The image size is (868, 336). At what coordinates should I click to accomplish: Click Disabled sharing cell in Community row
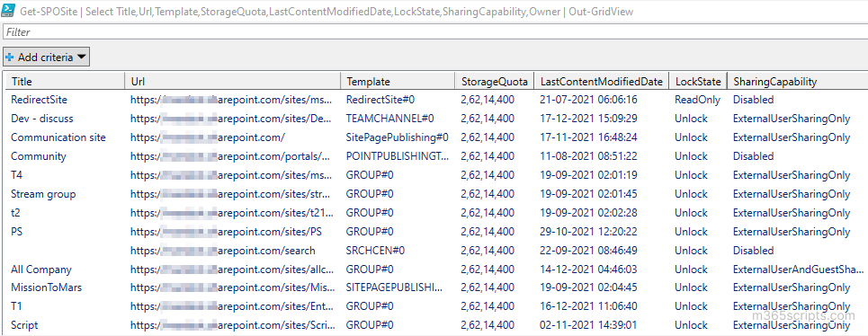pyautogui.click(x=754, y=156)
